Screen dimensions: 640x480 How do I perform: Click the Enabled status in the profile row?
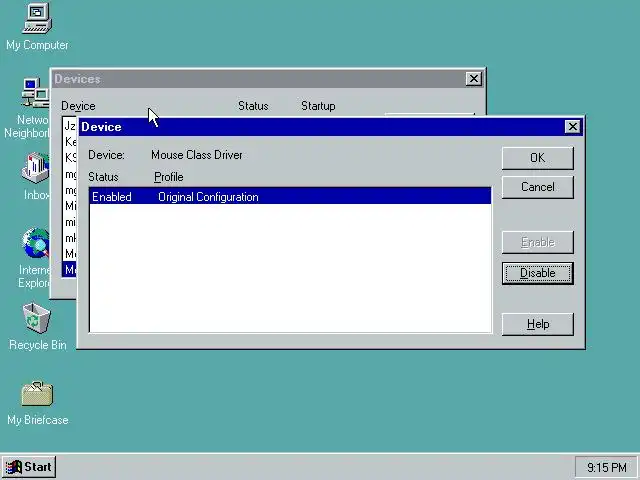[112, 197]
